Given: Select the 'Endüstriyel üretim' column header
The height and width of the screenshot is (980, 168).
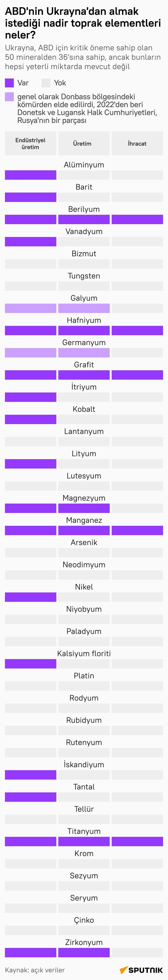Looking at the screenshot, I should click(30, 143).
